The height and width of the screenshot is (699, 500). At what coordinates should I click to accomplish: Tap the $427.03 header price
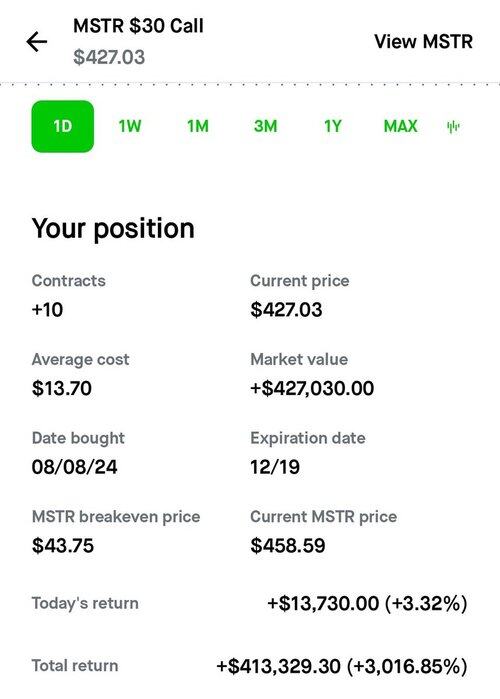109,57
